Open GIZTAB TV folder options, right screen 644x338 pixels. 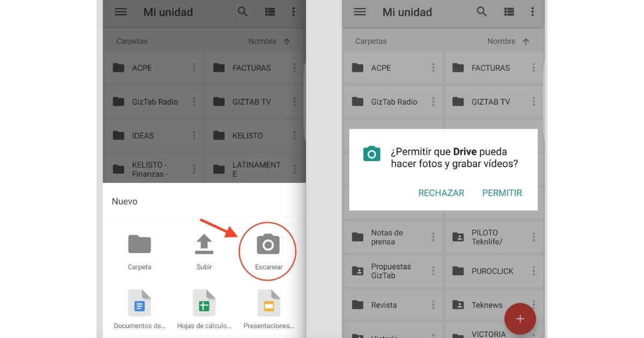tap(533, 101)
